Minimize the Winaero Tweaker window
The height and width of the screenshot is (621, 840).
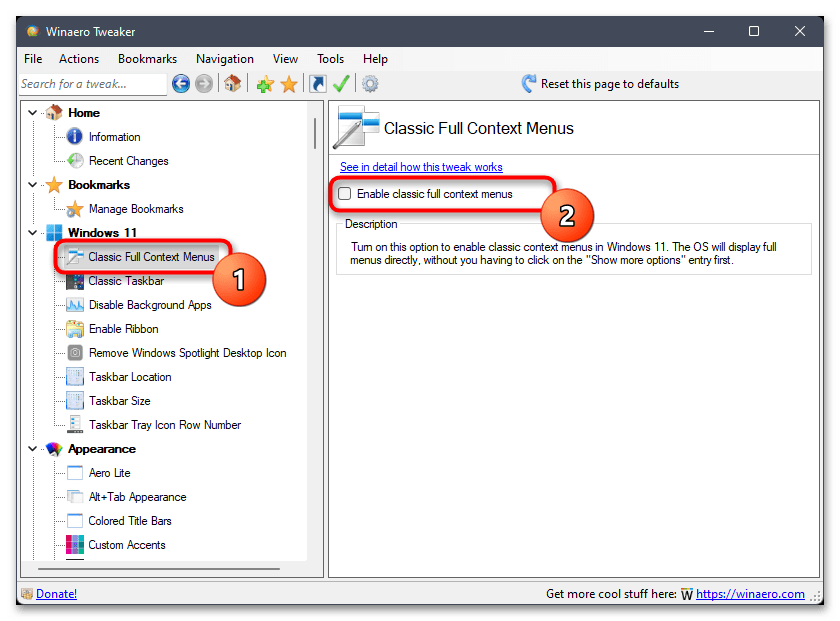[709, 32]
